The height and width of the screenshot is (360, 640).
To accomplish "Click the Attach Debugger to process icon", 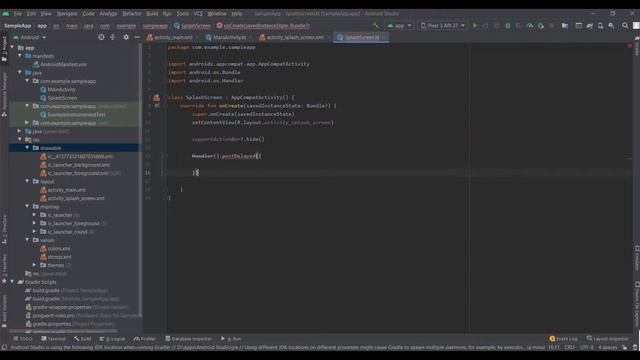I will (x=541, y=26).
